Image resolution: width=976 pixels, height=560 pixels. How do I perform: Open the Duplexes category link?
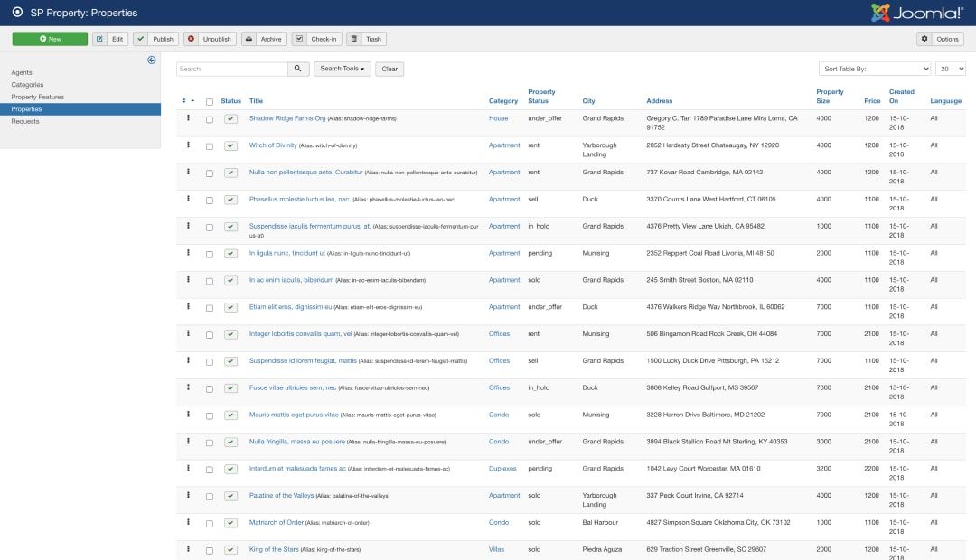[x=502, y=469]
